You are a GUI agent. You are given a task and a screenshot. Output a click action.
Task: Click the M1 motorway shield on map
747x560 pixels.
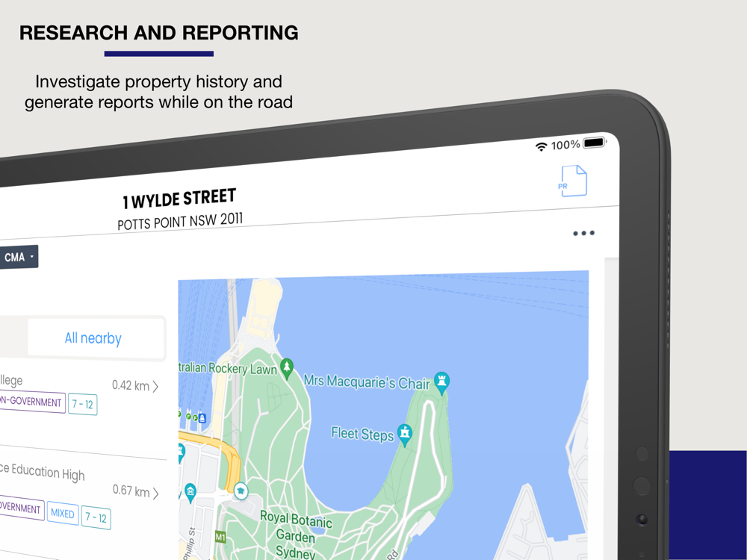click(220, 537)
